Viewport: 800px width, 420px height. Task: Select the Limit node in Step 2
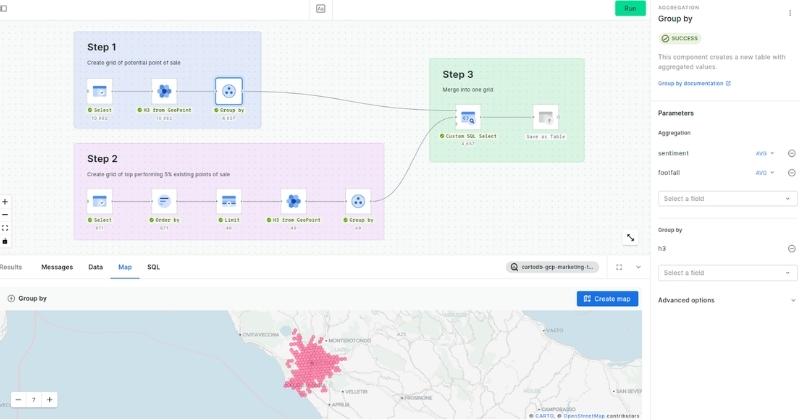coord(228,202)
